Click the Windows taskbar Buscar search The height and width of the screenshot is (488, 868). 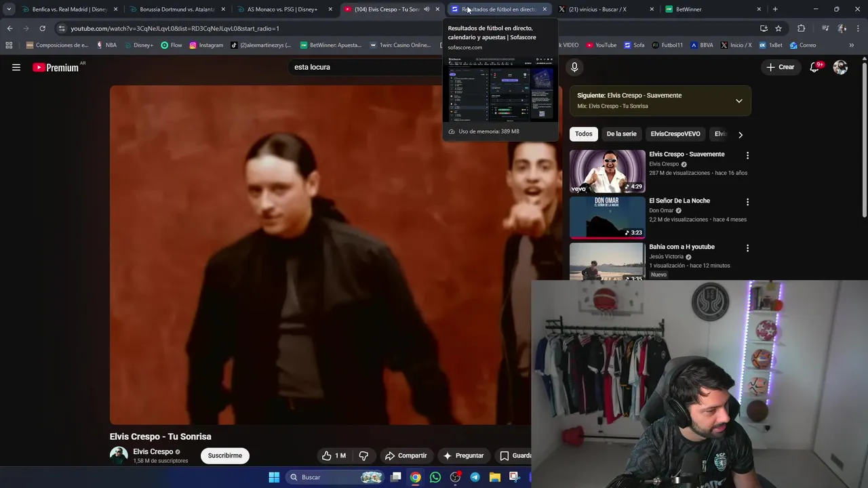pos(336,477)
